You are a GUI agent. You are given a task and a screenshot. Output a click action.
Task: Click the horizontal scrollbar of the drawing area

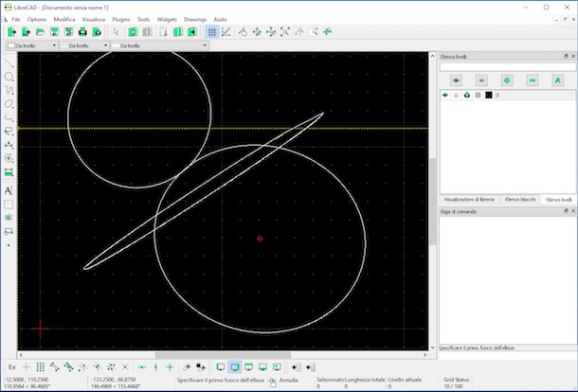coord(223,355)
